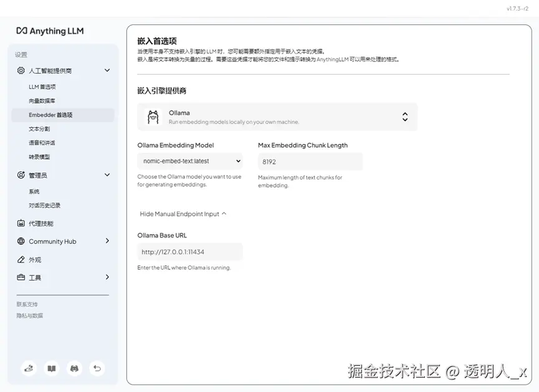The width and height of the screenshot is (539, 392).
Task: Collapse the 人工智能提供商 section chevron
Action: 107,70
